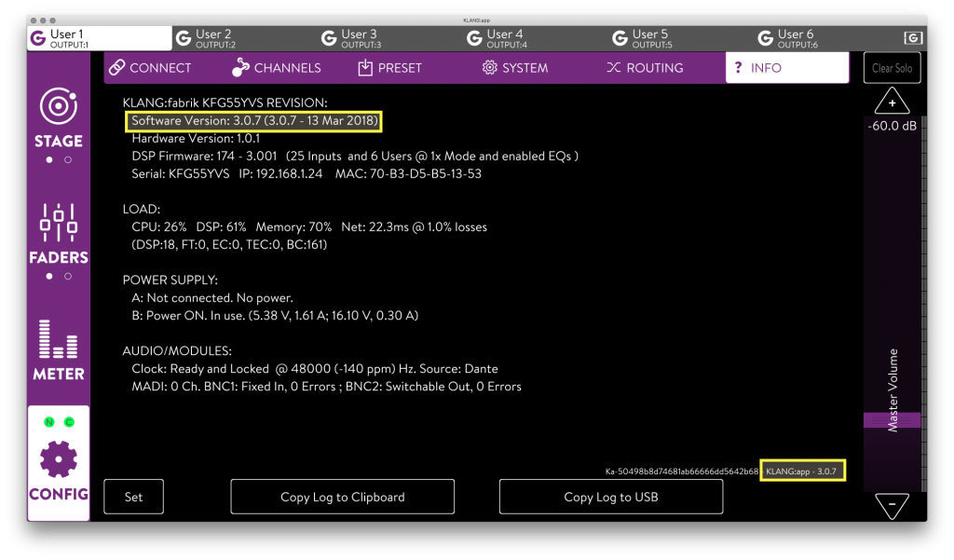Viewport: 954px width, 560px height.
Task: Switch to the User 2 output tab
Action: coord(245,38)
